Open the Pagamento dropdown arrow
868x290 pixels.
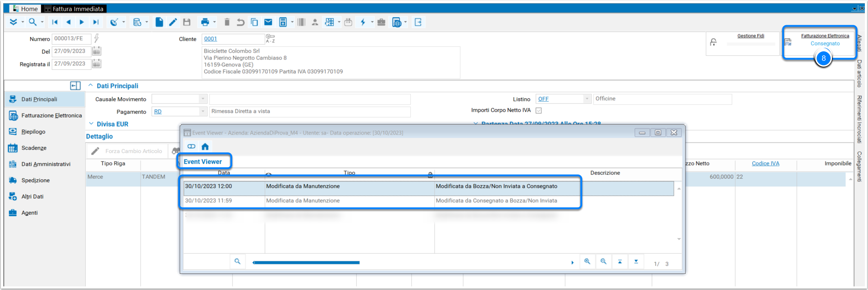point(203,111)
